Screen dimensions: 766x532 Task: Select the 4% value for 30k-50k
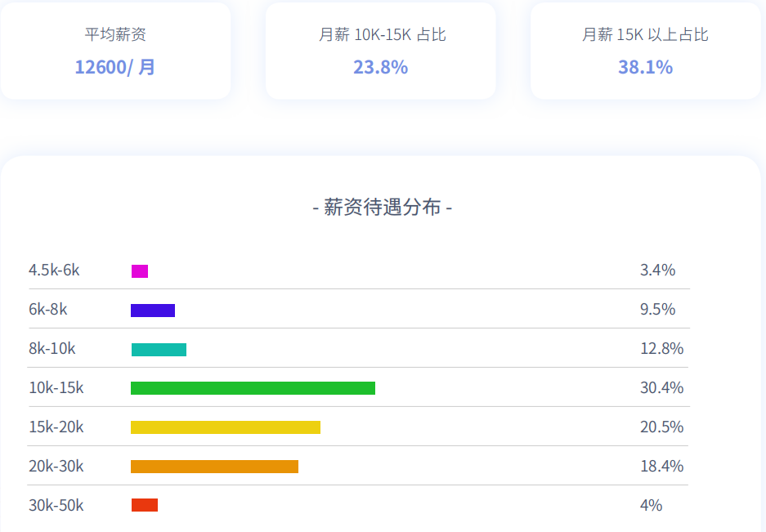[x=652, y=505]
